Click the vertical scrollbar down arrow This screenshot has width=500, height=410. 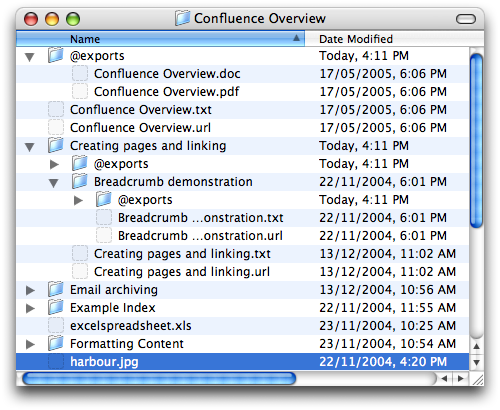pyautogui.click(x=477, y=363)
